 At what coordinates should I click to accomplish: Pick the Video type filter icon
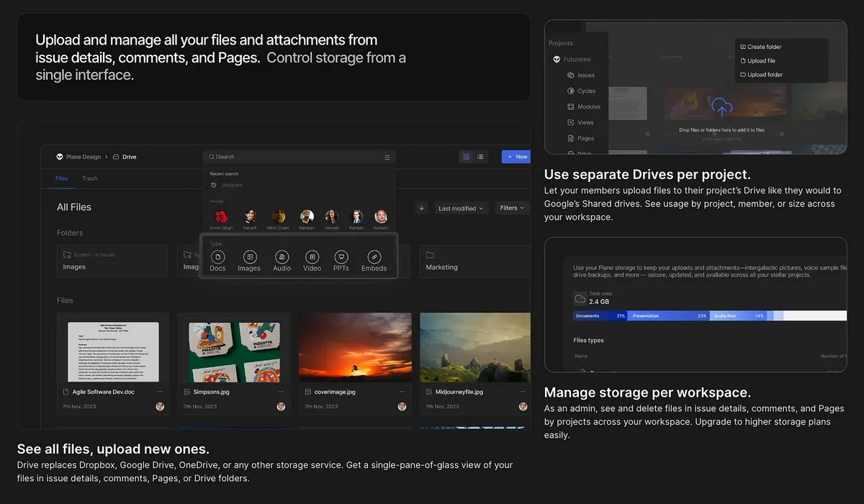(312, 257)
